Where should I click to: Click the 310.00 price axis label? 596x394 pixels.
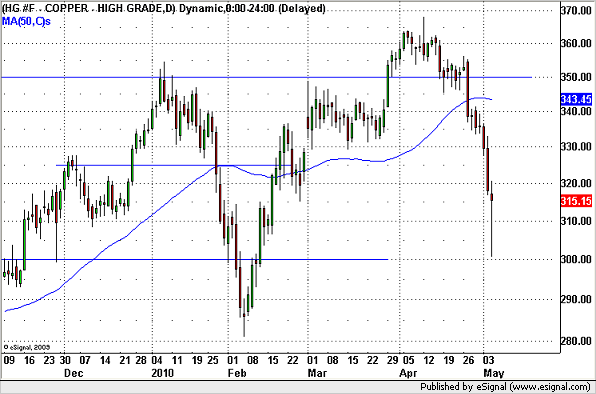point(576,221)
